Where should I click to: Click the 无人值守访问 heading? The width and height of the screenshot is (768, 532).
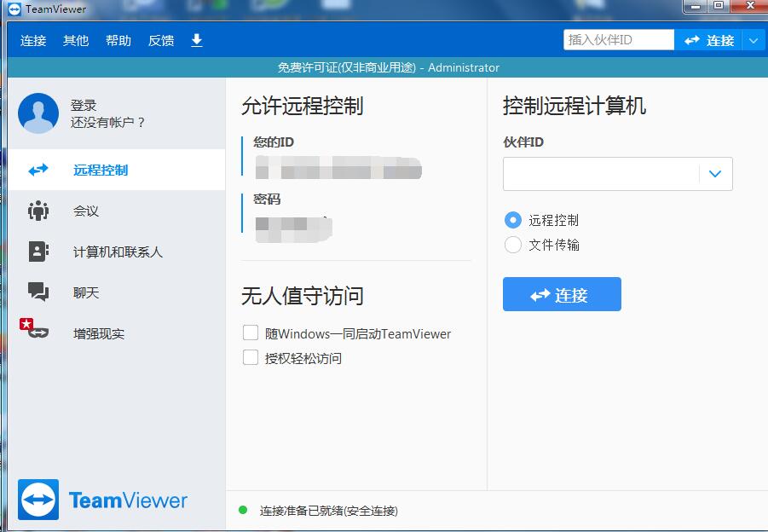303,296
